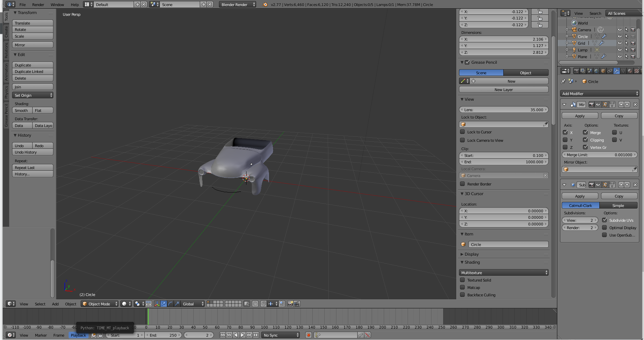The image size is (644, 340).
Task: Open the Global orientation dropdown
Action: coord(193,304)
